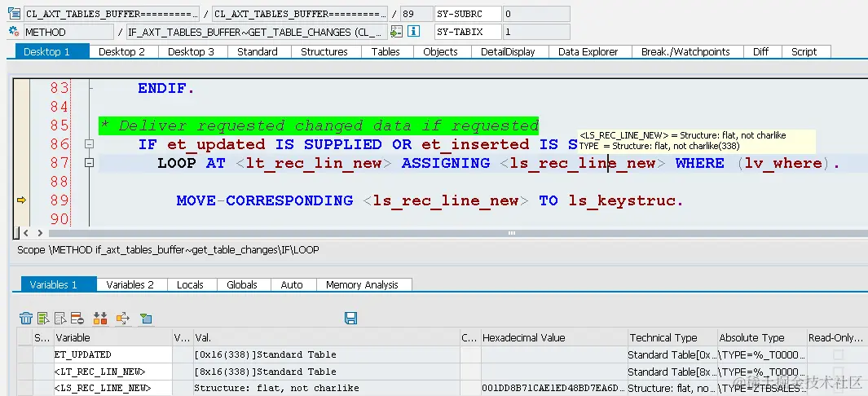Click the IF_AXT_TABLES_BUFFER~GET_TABLE_CHANGES method field
The height and width of the screenshot is (396, 868).
click(258, 32)
